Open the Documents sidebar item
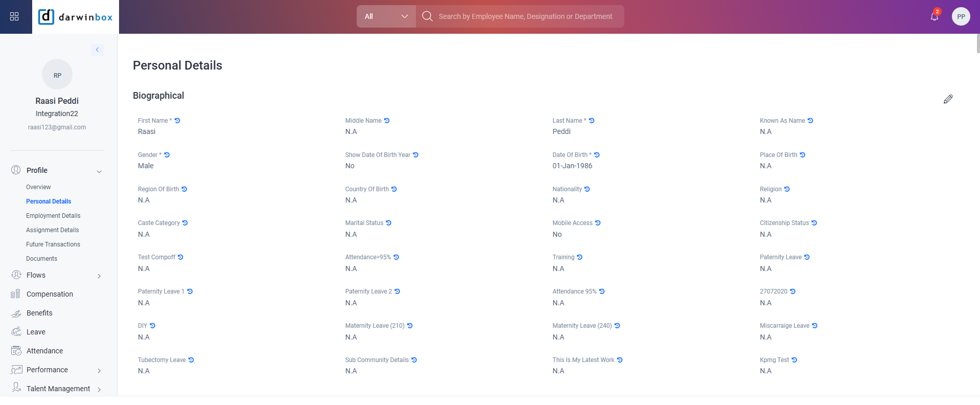The width and height of the screenshot is (980, 405). [x=41, y=259]
